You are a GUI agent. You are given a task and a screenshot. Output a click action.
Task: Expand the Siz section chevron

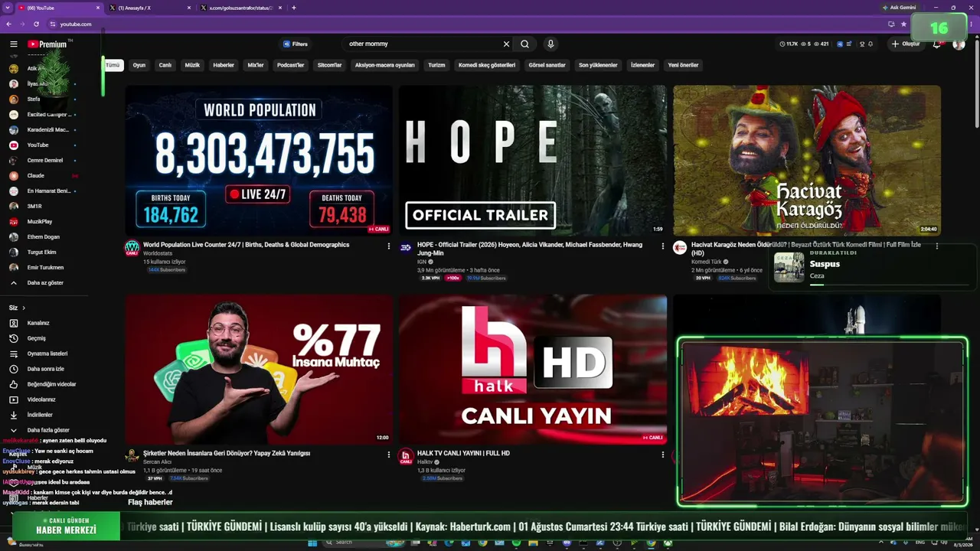24,308
